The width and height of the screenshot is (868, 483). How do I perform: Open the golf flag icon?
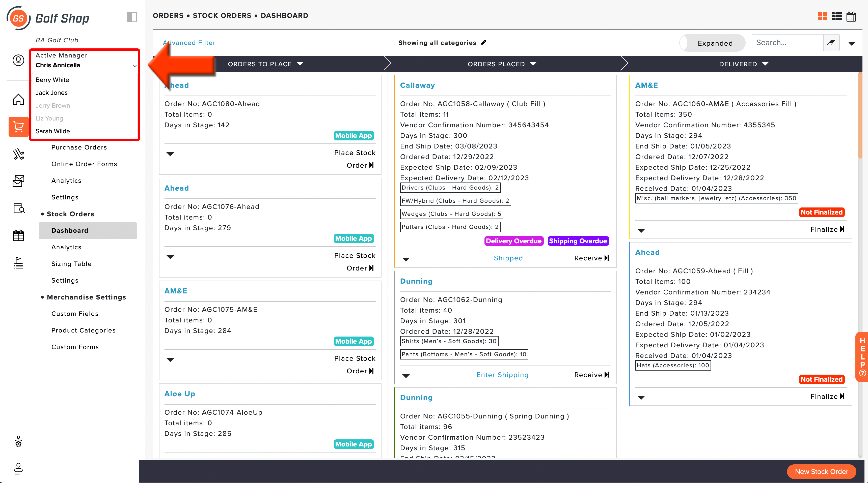[18, 262]
